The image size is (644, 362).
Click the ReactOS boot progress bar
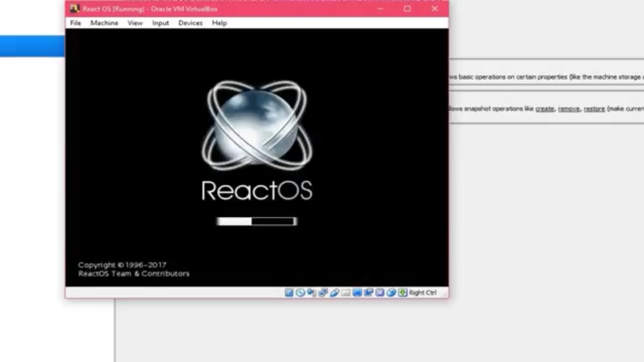pos(257,221)
